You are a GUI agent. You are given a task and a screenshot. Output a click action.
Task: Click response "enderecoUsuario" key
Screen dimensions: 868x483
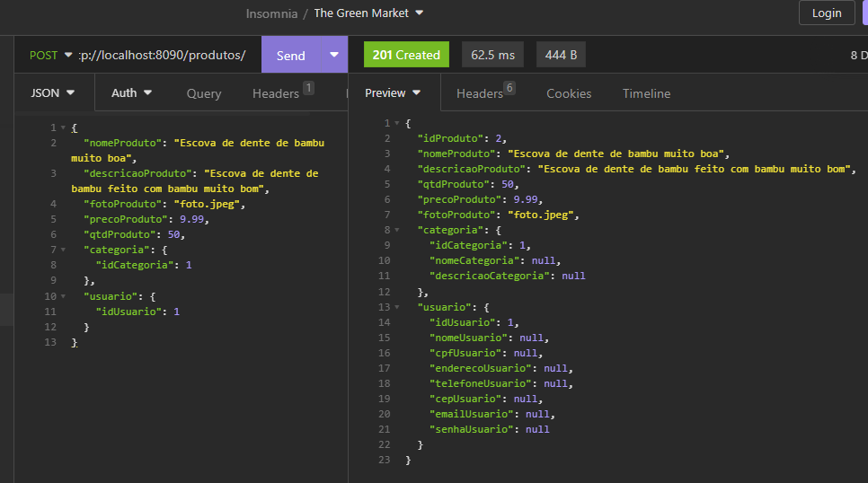pyautogui.click(x=481, y=368)
